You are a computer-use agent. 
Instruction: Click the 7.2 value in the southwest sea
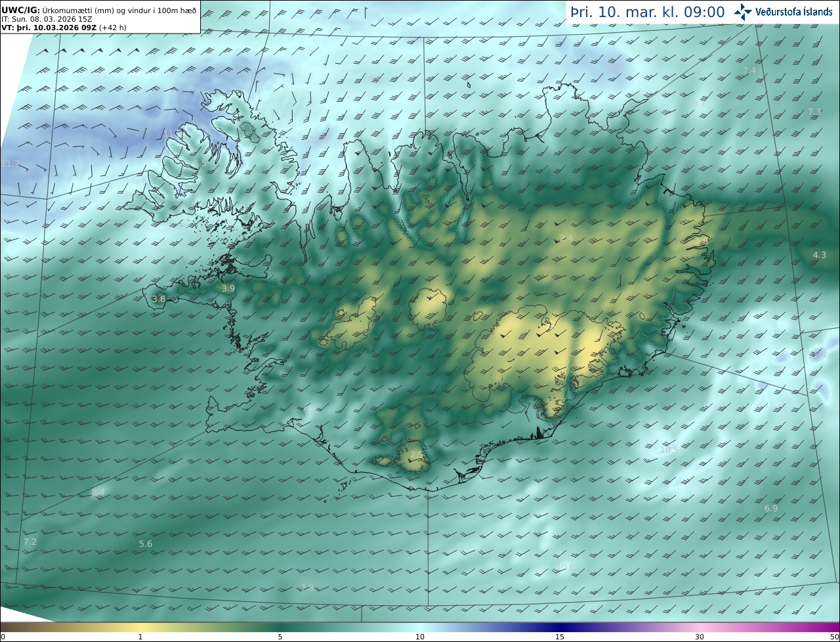(x=30, y=542)
